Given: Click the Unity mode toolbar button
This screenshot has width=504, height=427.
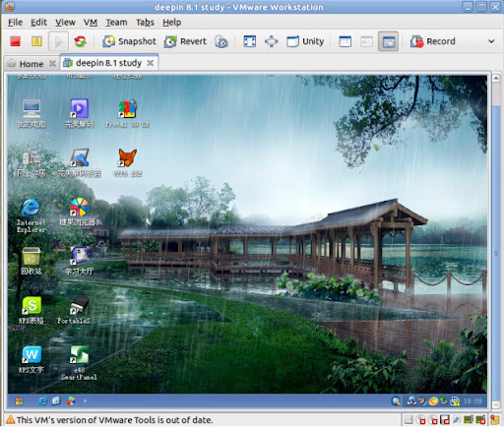Looking at the screenshot, I should tap(305, 41).
